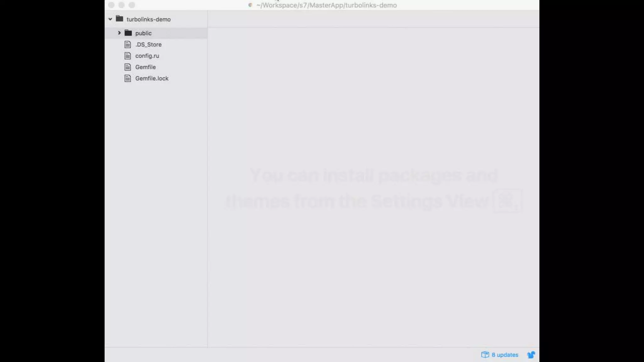
Task: Select the .DS_Store entry
Action: click(x=148, y=45)
